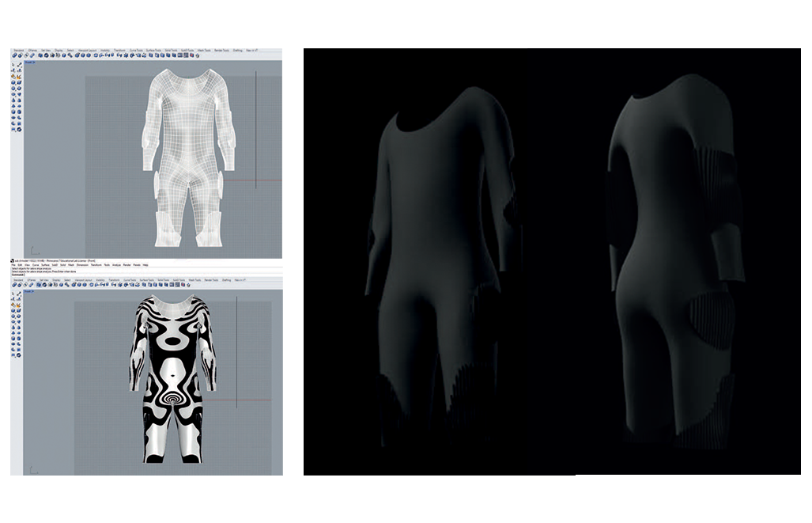Switch to SubD Tools tab in upper window
This screenshot has height=523, width=812.
click(x=187, y=51)
